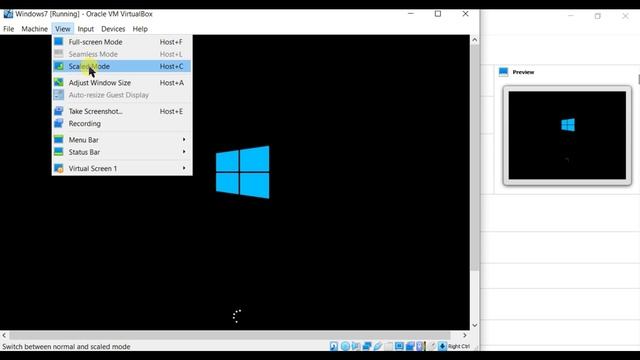The width and height of the screenshot is (640, 360).
Task: Click the VM preview thumbnail in the Manager
Action: coord(567,135)
